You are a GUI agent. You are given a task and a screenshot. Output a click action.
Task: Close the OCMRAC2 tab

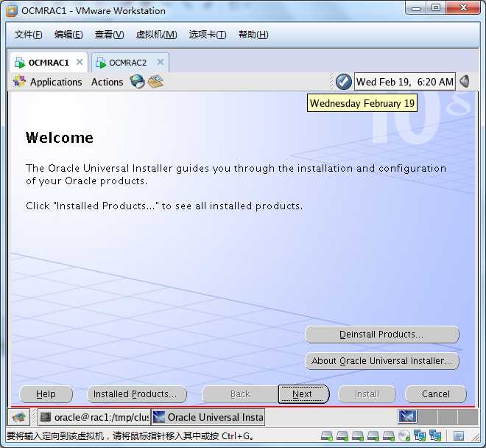(161, 62)
